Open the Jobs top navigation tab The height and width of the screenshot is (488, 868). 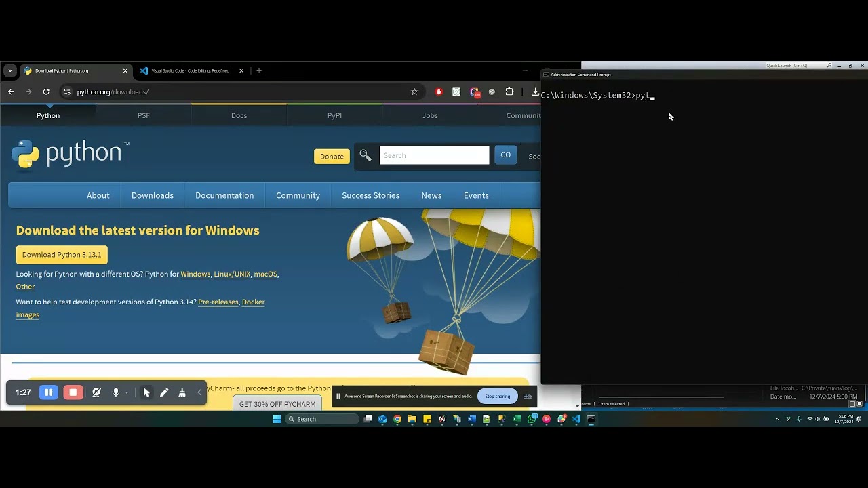click(430, 115)
